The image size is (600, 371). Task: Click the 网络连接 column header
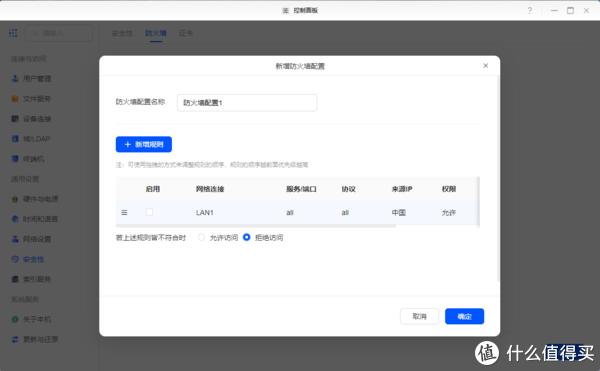210,189
